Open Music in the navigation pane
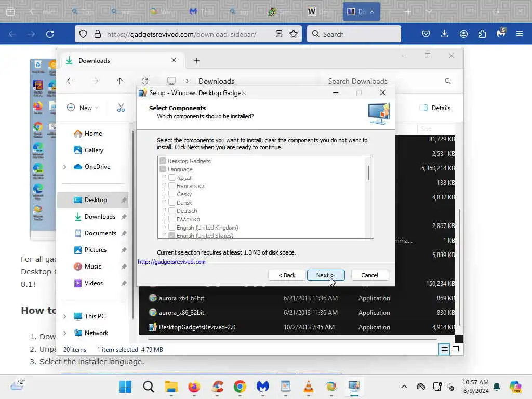 click(x=93, y=267)
